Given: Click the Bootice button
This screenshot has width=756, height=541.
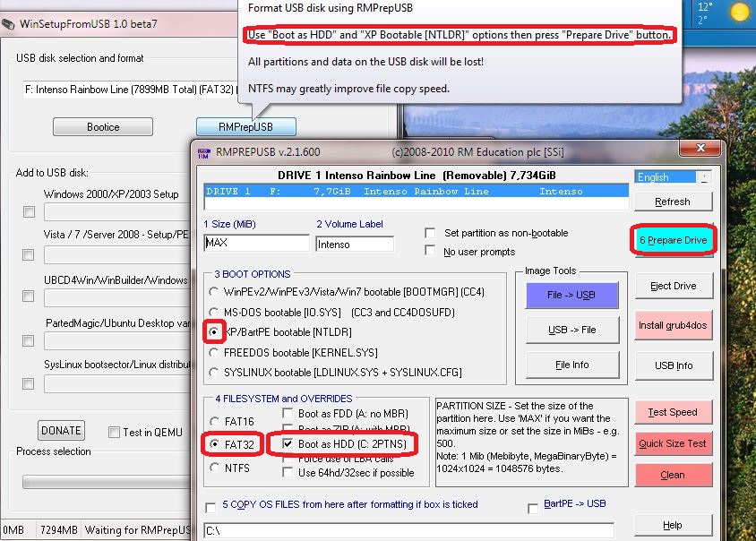Looking at the screenshot, I should pos(103,127).
